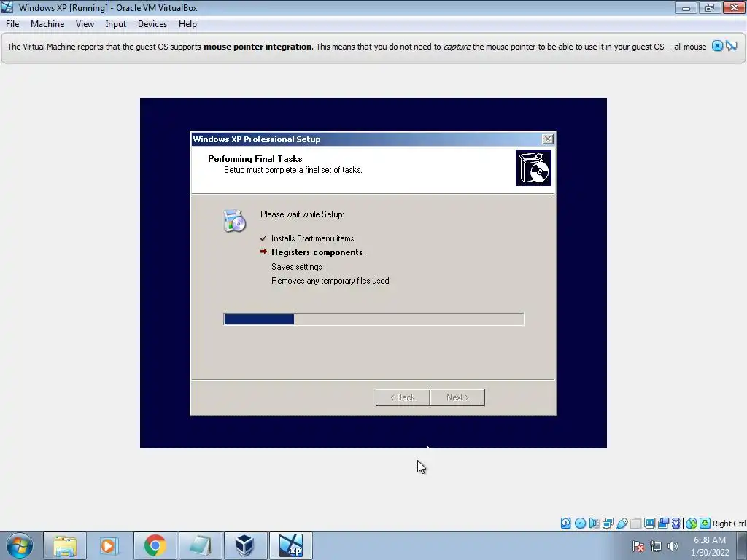747x560 pixels.
Task: Restore down the VirtualBox VM window
Action: point(710,7)
